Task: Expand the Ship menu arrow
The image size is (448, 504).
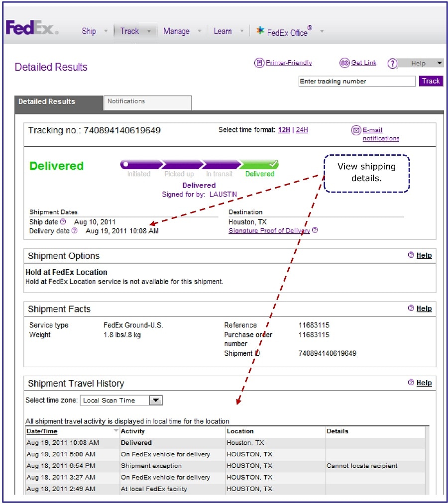Action: [x=106, y=31]
